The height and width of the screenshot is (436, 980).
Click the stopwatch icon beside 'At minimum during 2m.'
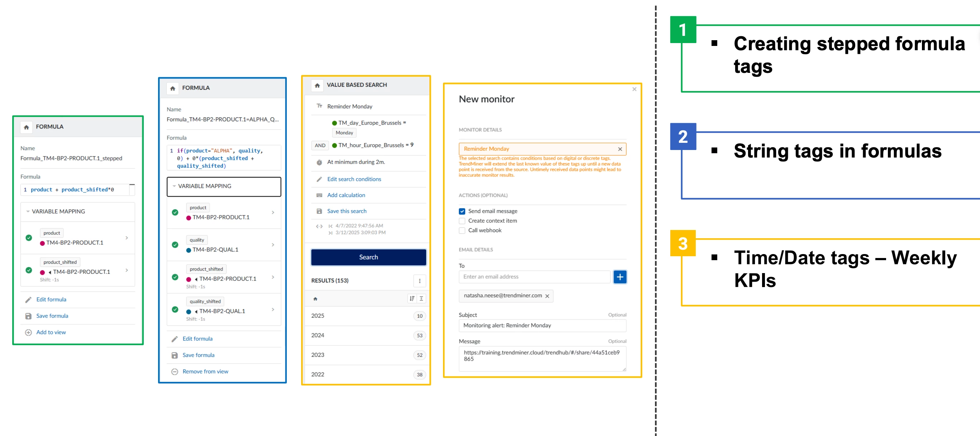319,162
